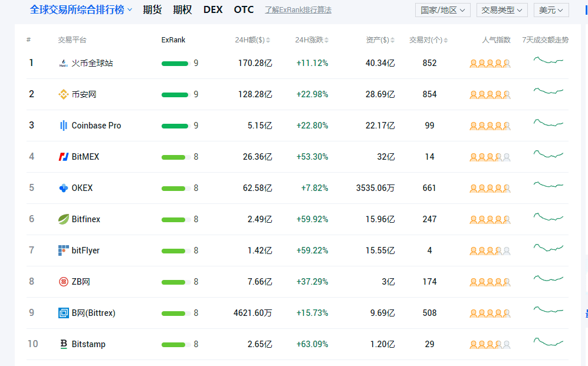Open the 美元 currency dropdown

(551, 10)
